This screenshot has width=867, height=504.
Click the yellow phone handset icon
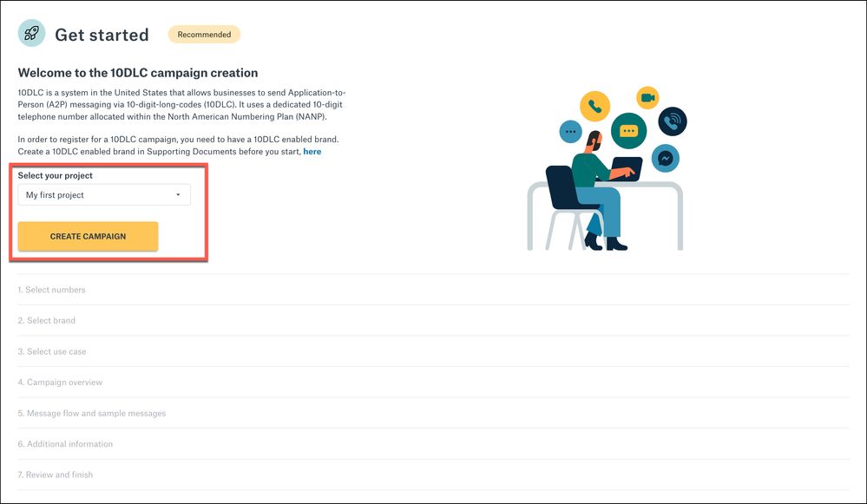[x=595, y=107]
